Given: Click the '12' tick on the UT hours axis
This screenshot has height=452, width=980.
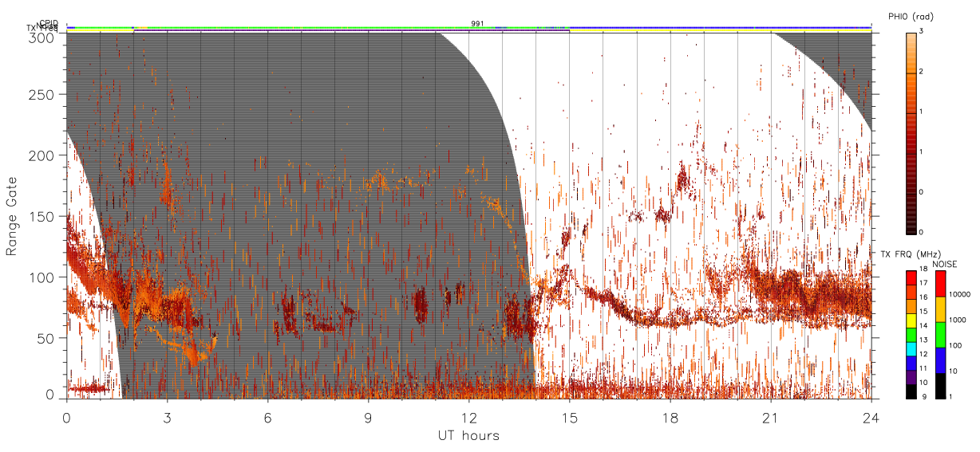Looking at the screenshot, I should [x=469, y=417].
